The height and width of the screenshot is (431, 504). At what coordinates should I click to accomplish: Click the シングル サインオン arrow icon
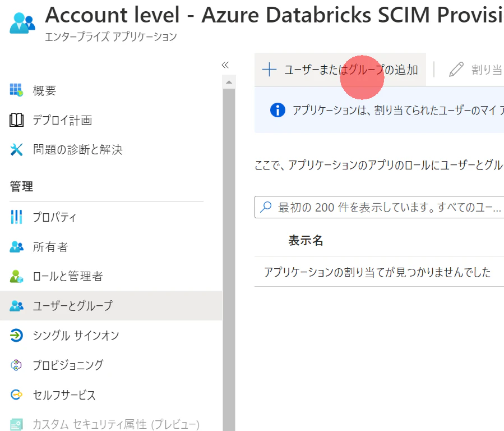16,336
